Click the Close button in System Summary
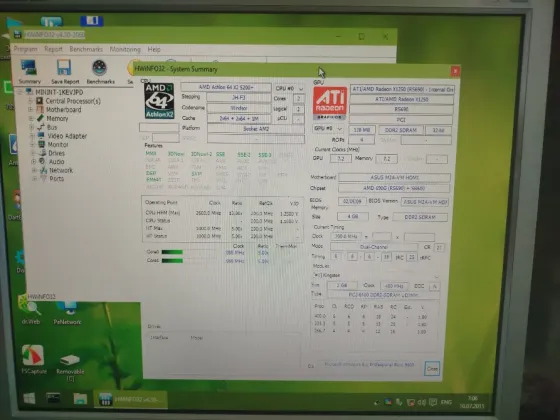 [432, 369]
